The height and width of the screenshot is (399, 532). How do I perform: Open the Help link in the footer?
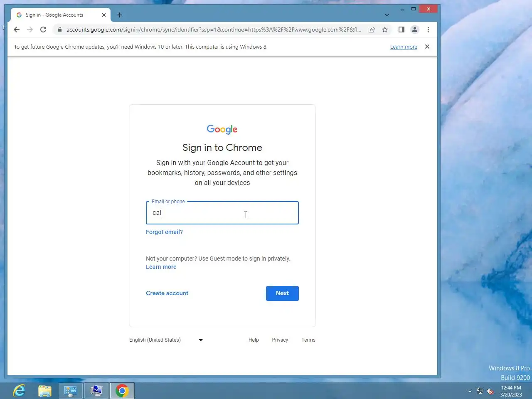click(x=254, y=340)
